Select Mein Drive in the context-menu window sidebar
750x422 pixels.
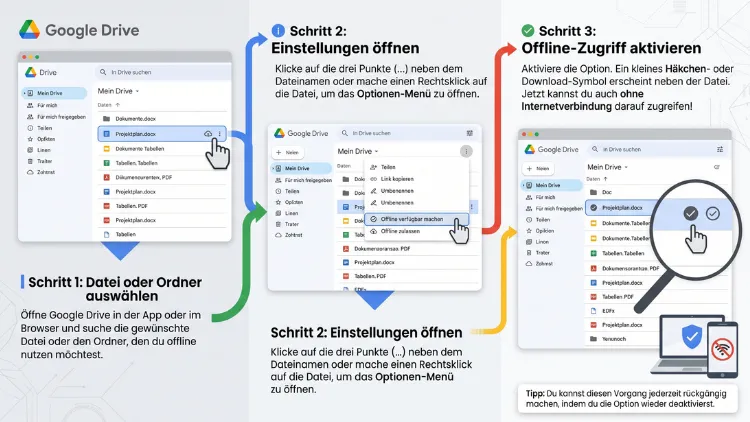pyautogui.click(x=301, y=168)
